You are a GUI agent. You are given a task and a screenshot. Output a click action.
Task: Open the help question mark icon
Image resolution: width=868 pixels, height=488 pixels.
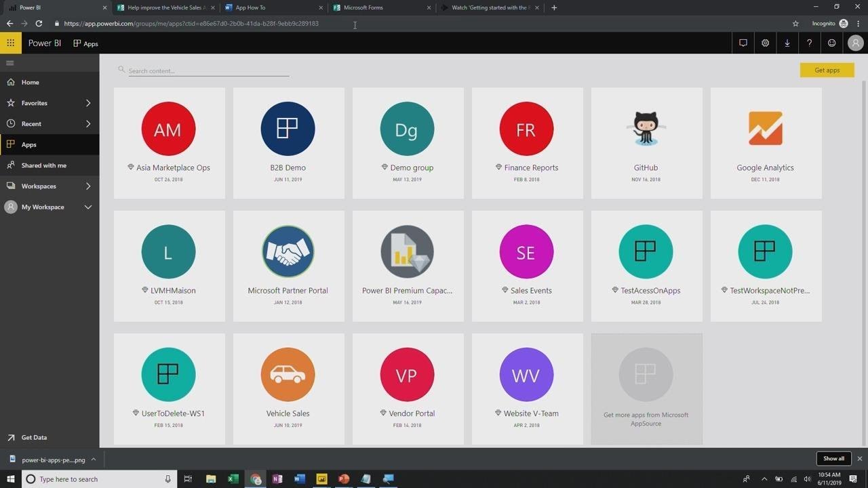[x=809, y=43]
